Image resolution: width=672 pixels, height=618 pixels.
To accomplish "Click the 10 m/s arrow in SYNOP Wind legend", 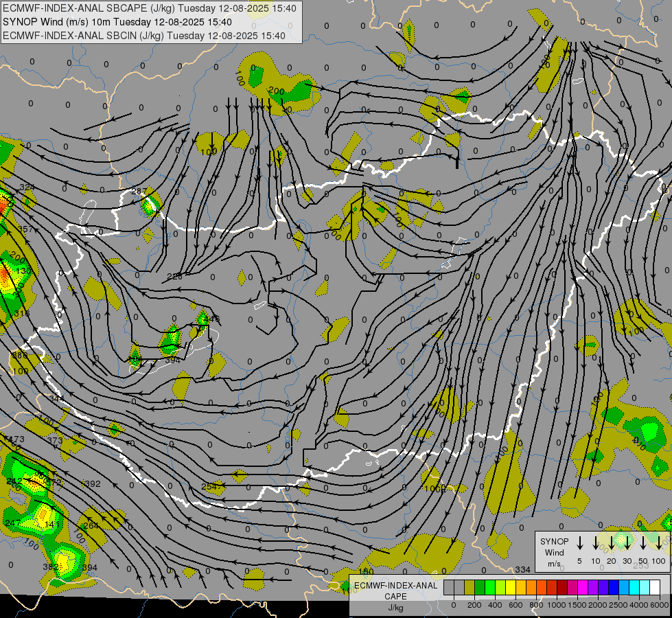I will pyautogui.click(x=595, y=543).
